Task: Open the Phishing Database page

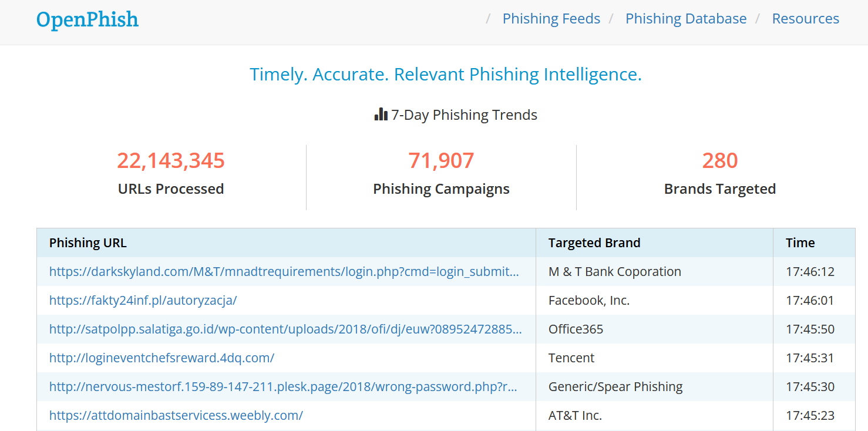Action: tap(685, 18)
